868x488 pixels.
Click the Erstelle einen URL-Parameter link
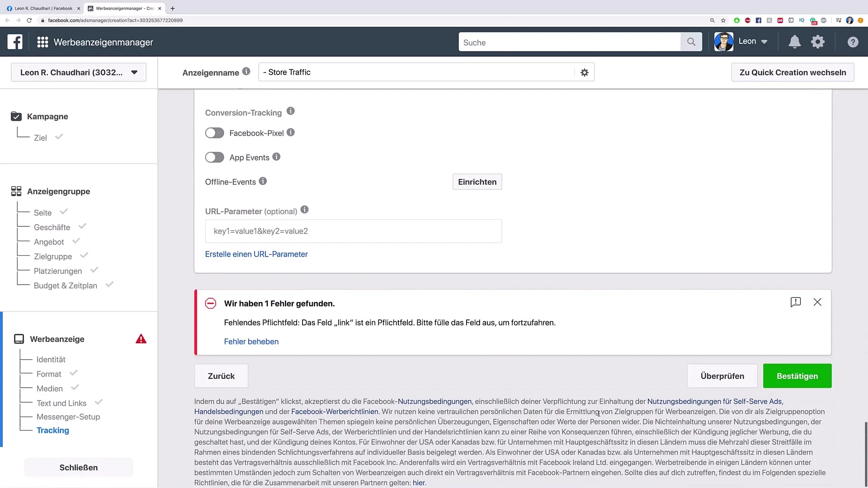tap(256, 254)
